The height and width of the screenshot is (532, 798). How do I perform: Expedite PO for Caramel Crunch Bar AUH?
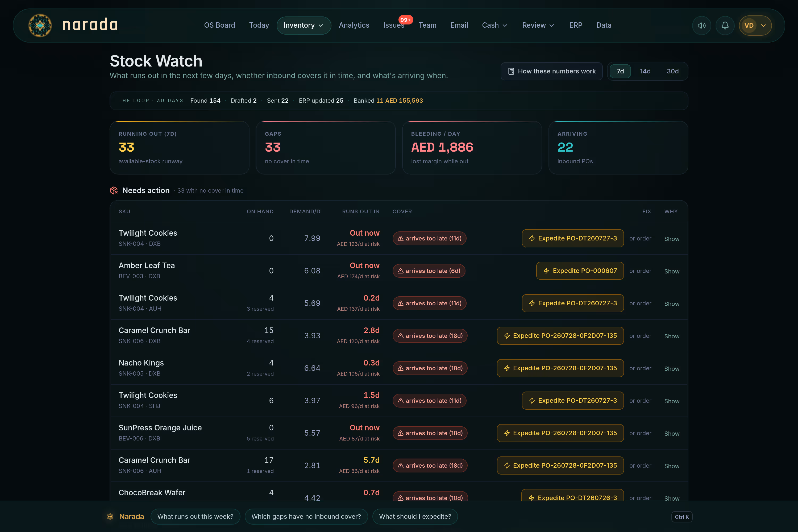(x=560, y=465)
